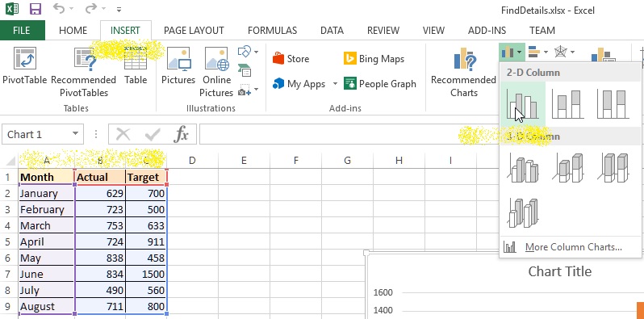Open the Radar chart icon
Screen dimensions: 644x319
[561, 52]
